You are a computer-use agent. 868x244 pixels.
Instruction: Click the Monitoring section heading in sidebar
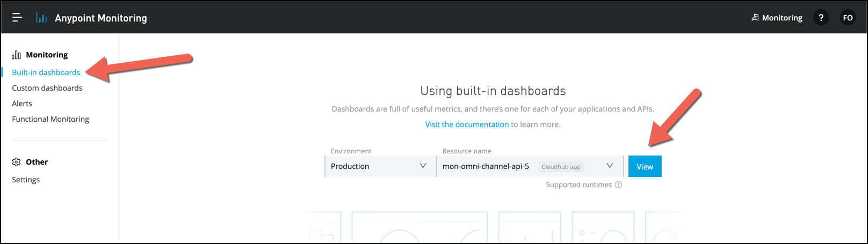click(x=47, y=55)
